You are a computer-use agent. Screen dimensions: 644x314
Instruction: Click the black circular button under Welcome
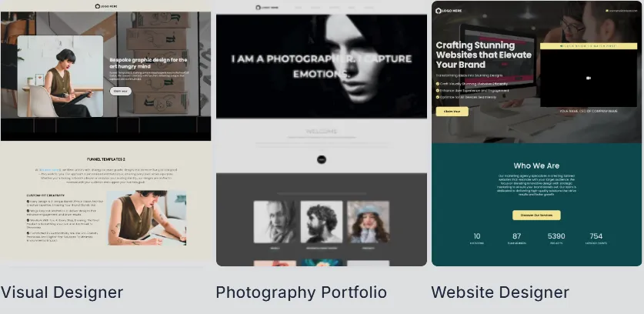[322, 159]
